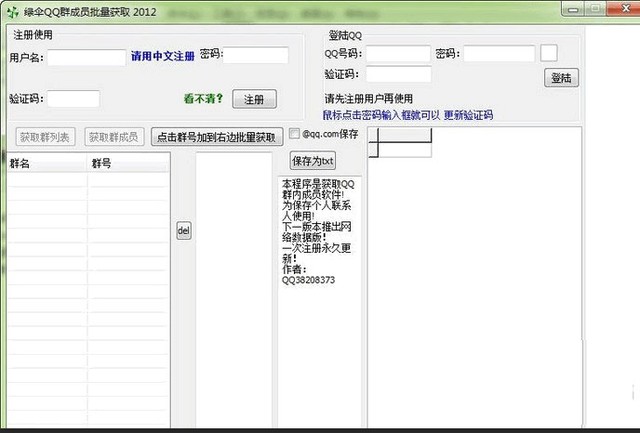This screenshot has width=640, height=433.
Task: Click the batch group number list box
Action: point(234,289)
